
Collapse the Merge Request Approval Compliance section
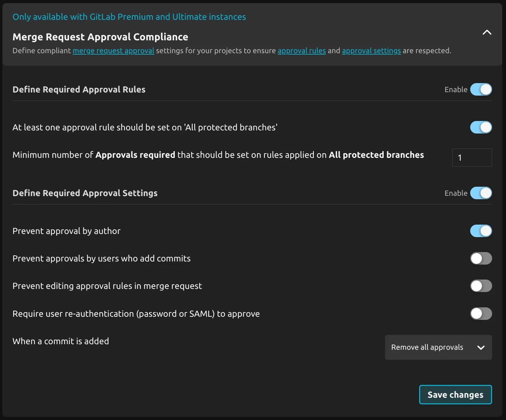pos(487,32)
